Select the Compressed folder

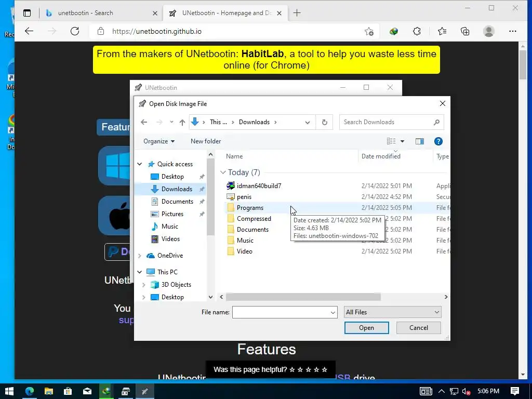pos(254,219)
